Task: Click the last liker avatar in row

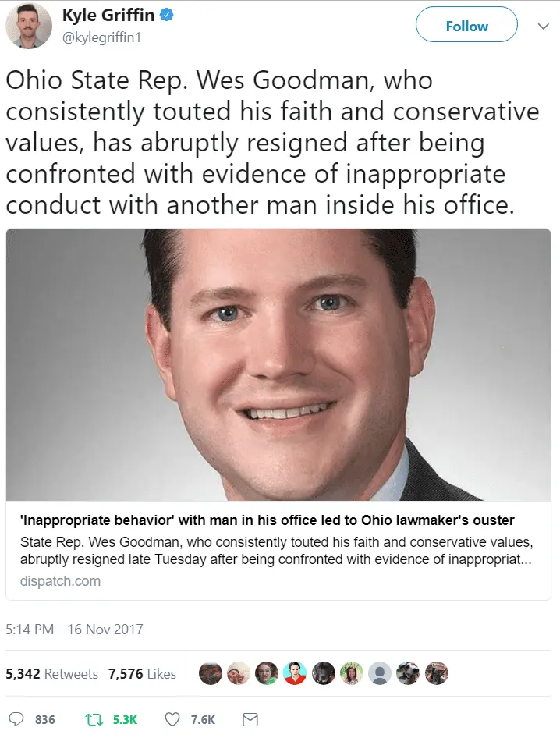Action: 437,673
